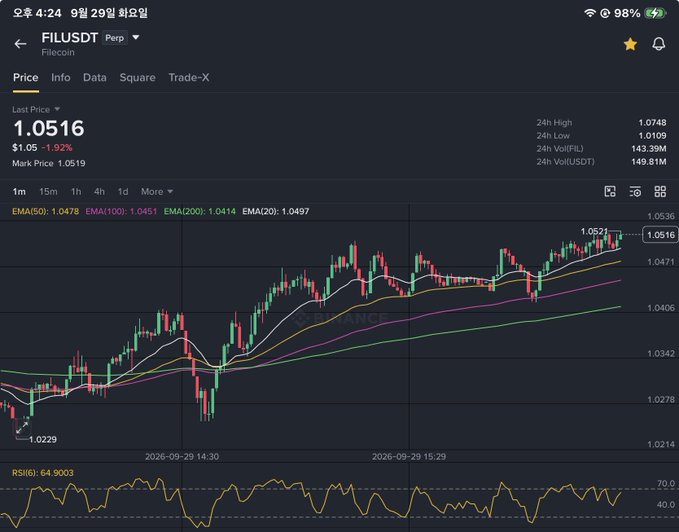Click the 2026-09-29 15:29 time axis label
679x532 pixels.
click(x=409, y=456)
